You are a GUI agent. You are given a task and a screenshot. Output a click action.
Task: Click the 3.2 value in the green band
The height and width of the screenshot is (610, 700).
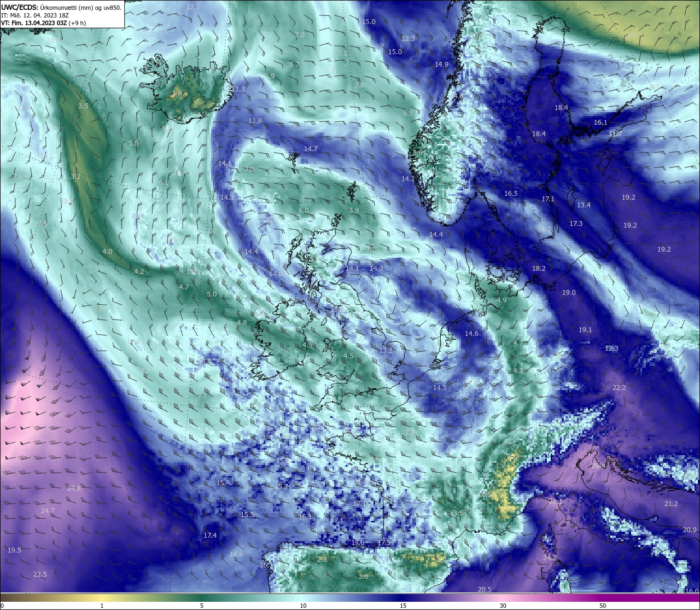[x=75, y=176]
